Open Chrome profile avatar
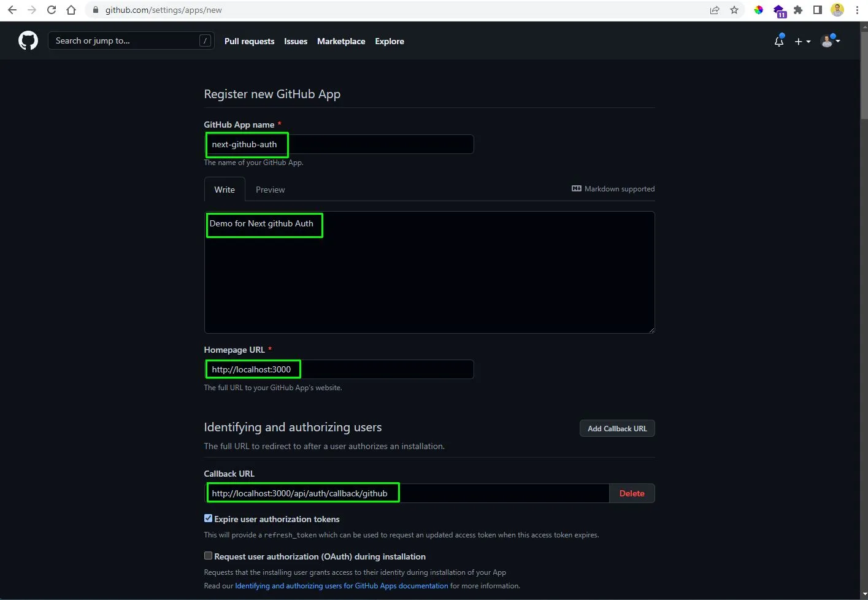Image resolution: width=868 pixels, height=600 pixels. point(837,10)
